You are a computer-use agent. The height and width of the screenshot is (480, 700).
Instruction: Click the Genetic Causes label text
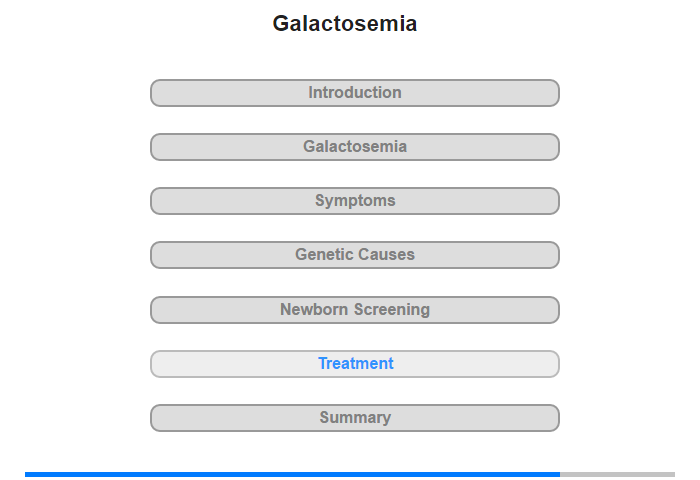355,255
